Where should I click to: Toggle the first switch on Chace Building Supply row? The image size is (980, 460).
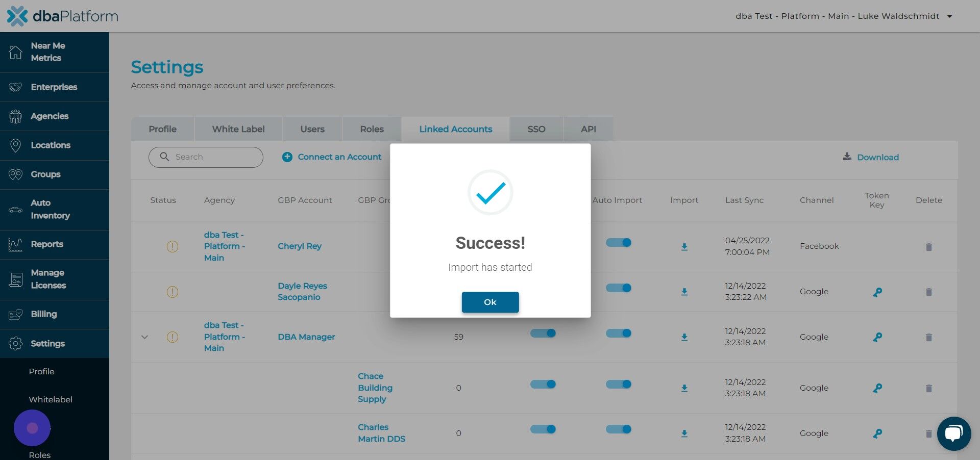543,384
